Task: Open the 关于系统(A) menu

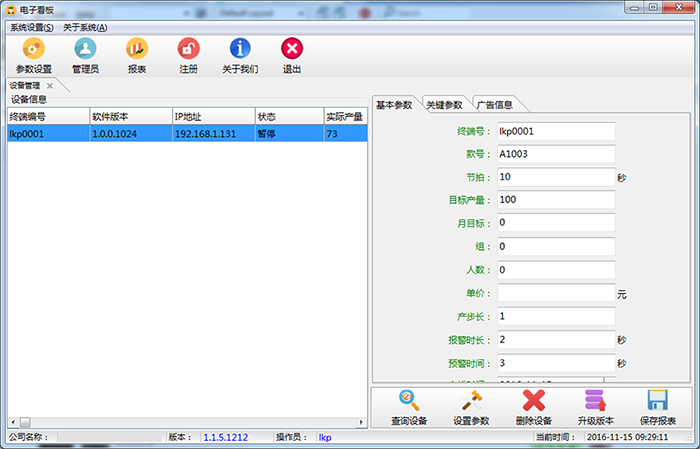Action: click(85, 27)
